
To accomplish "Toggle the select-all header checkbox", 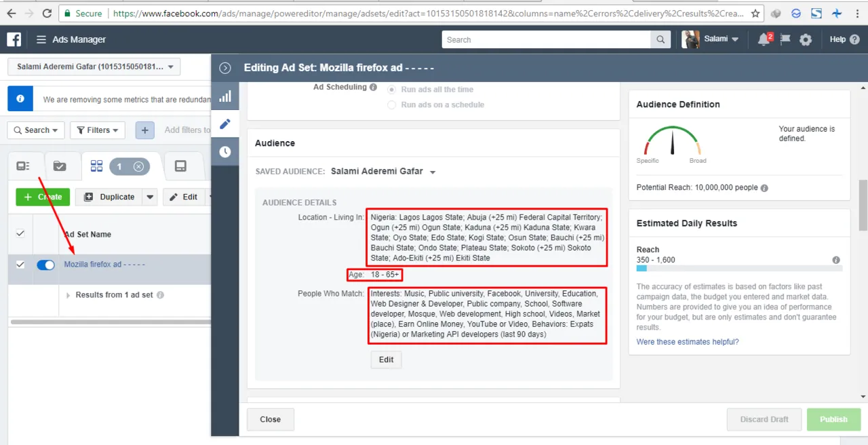I will tap(20, 233).
